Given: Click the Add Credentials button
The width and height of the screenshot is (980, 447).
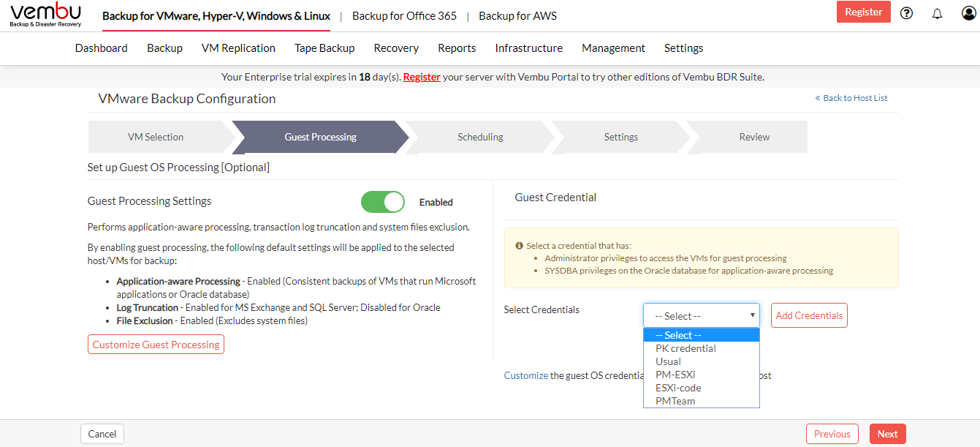Looking at the screenshot, I should pyautogui.click(x=809, y=315).
